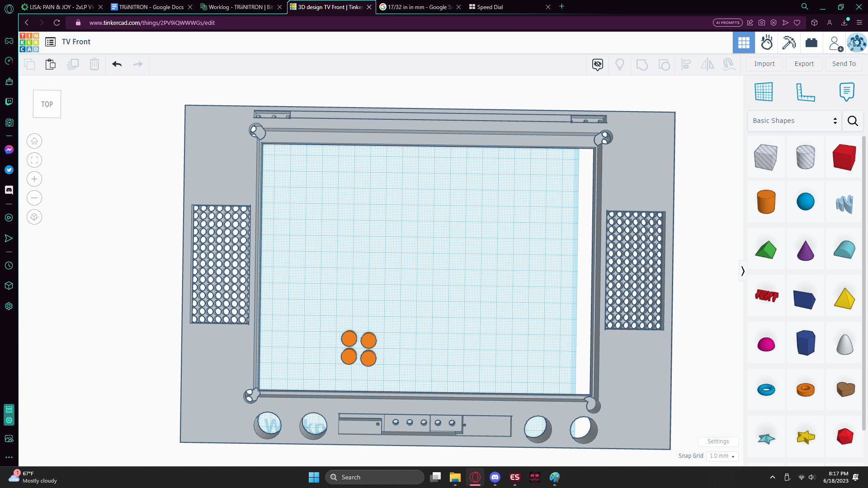Select the Notes tool
This screenshot has height=488, width=868.
pyautogui.click(x=846, y=92)
